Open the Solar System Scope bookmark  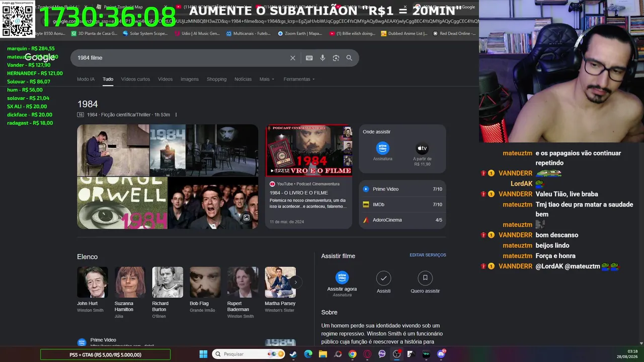145,34
